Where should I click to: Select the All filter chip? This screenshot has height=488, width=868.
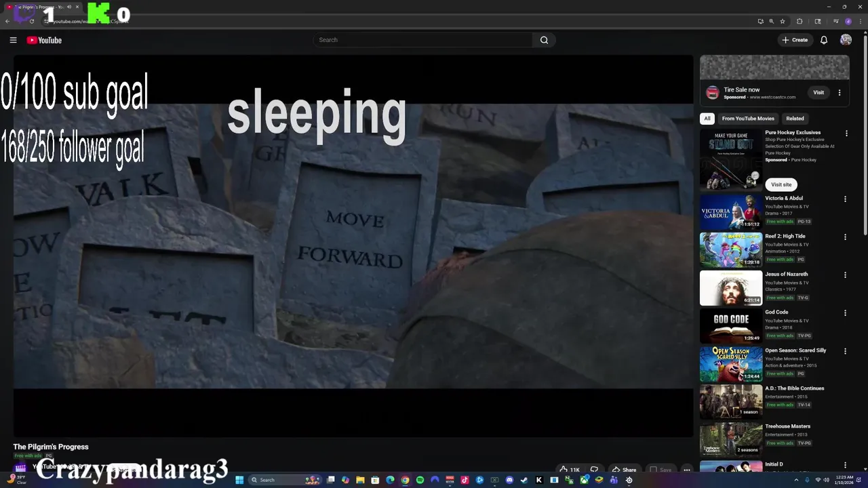click(x=707, y=119)
